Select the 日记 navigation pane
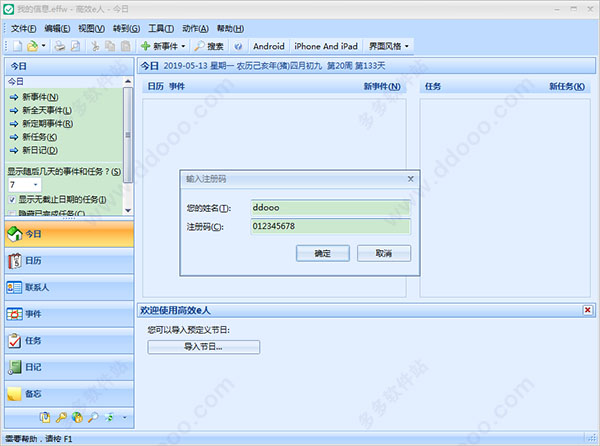 (x=69, y=367)
